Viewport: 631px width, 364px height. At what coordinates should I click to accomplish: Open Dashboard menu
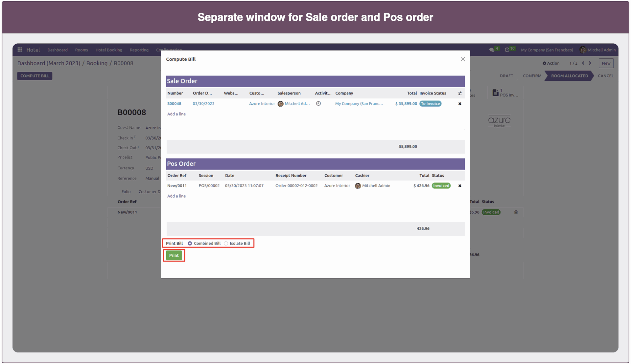click(58, 50)
